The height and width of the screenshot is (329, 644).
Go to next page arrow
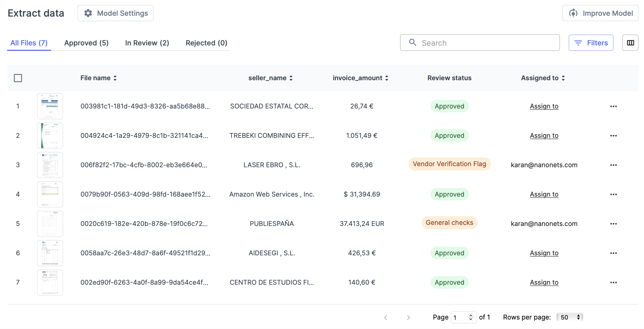[408, 317]
